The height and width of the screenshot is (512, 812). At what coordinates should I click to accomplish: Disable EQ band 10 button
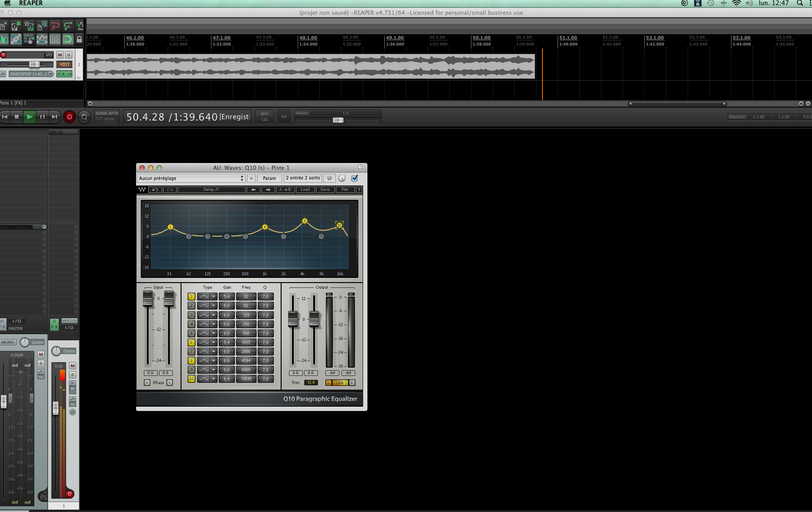click(191, 379)
